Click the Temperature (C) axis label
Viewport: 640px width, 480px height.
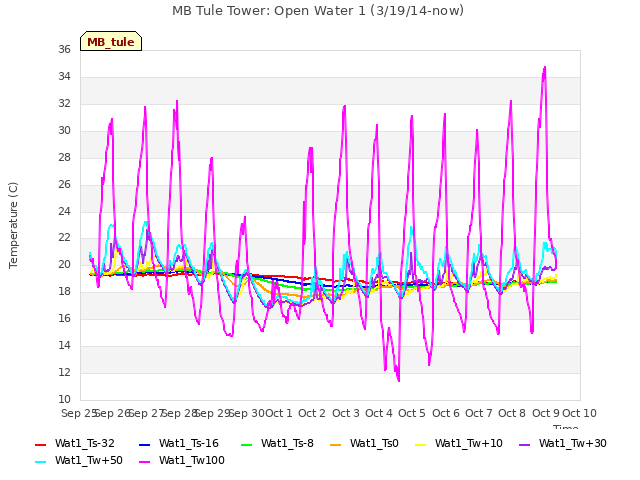tap(13, 225)
